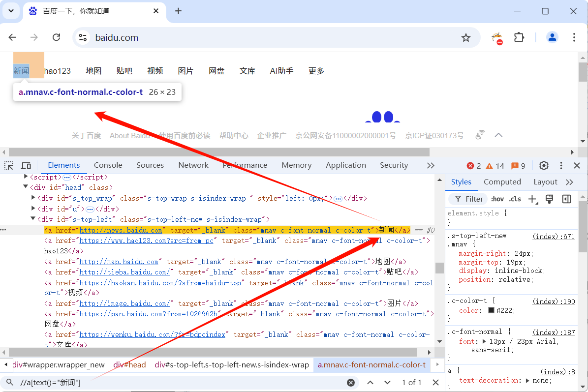Image resolution: width=588 pixels, height=392 pixels.
Task: Activate the inspect element picker tool
Action: pyautogui.click(x=9, y=166)
